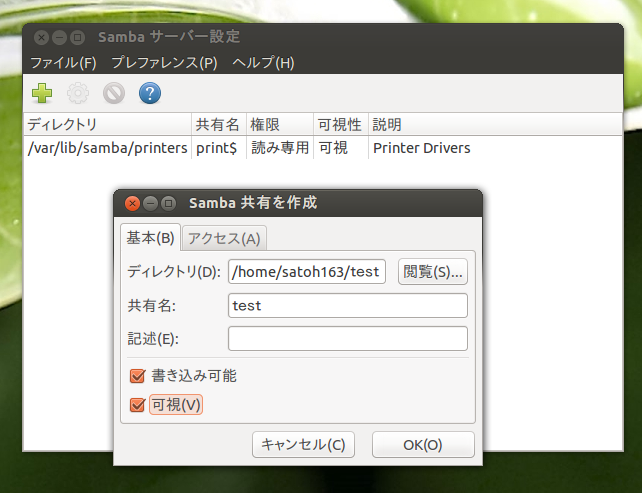Click the キャンセル(C) button
This screenshot has height=493, width=642.
303,445
